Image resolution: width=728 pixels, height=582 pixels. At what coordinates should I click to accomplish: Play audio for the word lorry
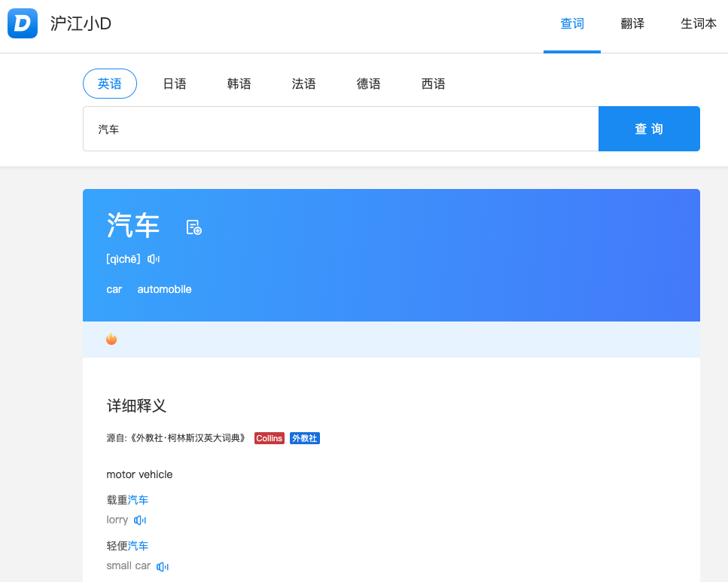[x=140, y=520]
